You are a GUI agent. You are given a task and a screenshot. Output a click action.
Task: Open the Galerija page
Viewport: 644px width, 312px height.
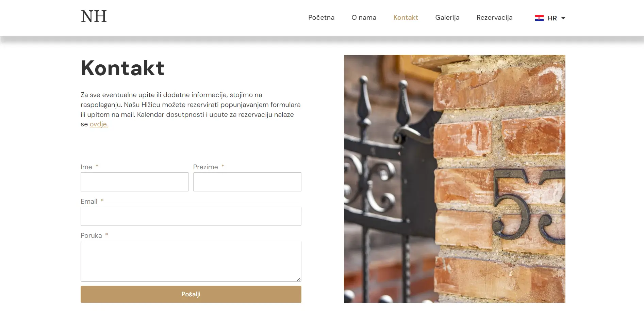point(447,18)
